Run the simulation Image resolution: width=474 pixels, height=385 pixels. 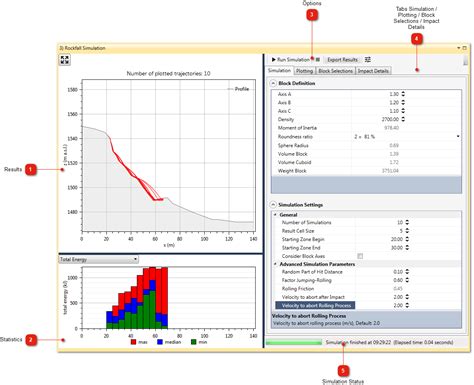(x=291, y=59)
